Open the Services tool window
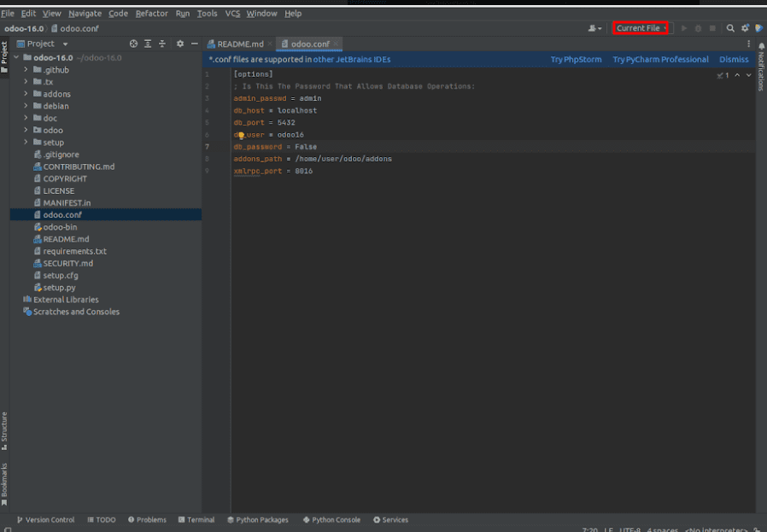The image size is (767, 532). tap(390, 520)
